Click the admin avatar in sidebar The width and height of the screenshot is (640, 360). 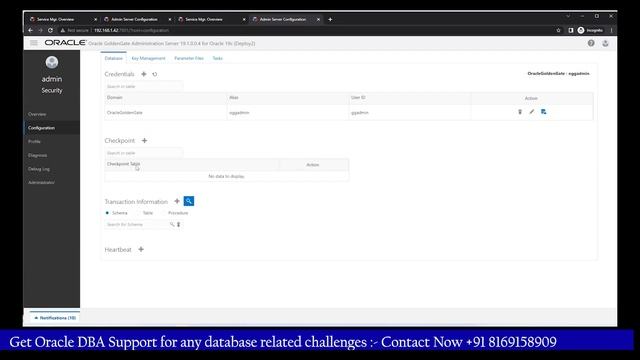tap(52, 62)
